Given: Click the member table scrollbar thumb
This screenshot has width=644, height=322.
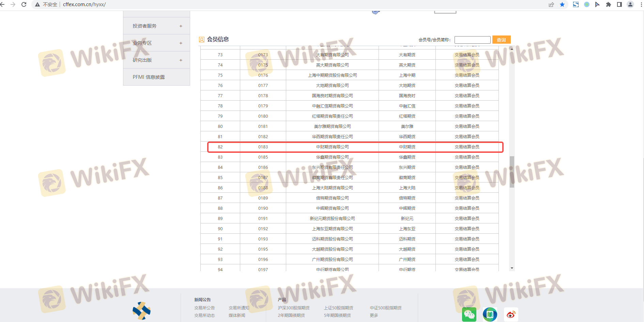Looking at the screenshot, I should [x=512, y=172].
